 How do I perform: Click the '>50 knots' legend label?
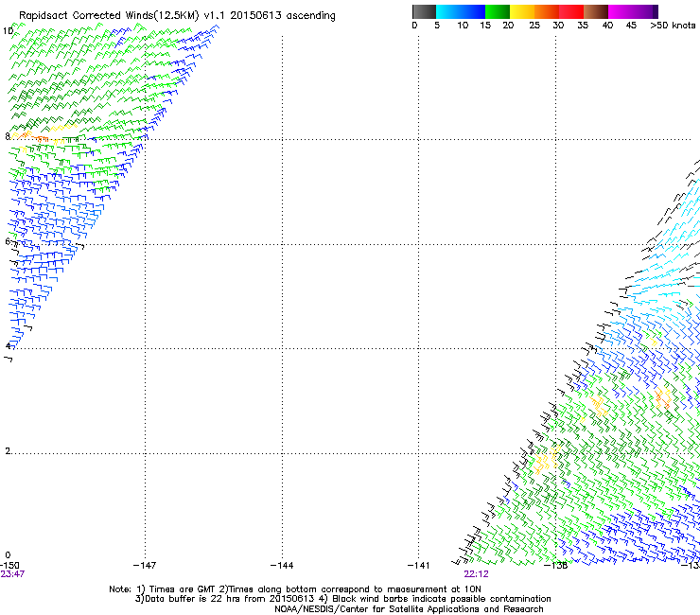(x=673, y=25)
